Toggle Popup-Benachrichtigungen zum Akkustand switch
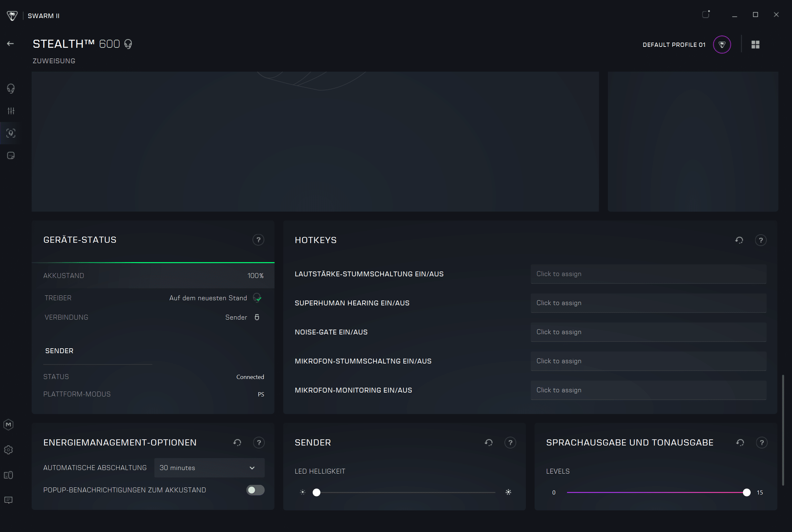This screenshot has width=792, height=532. (255, 490)
